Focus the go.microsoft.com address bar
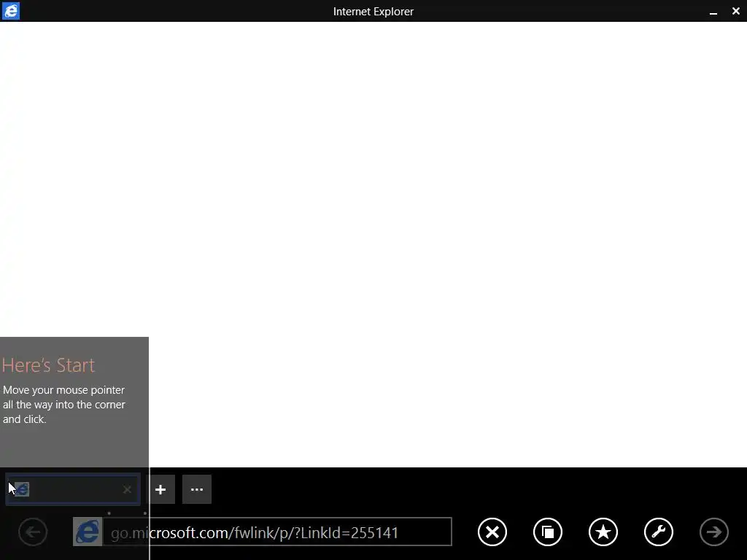The width and height of the screenshot is (747, 560). (x=277, y=532)
